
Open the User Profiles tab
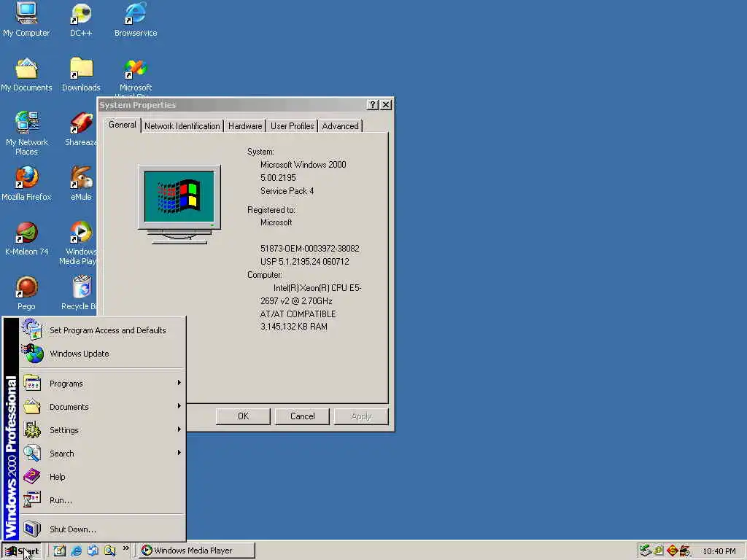(x=292, y=126)
